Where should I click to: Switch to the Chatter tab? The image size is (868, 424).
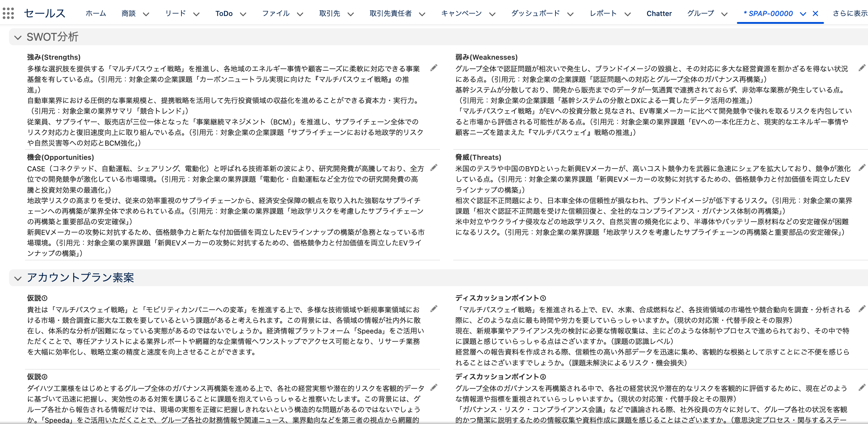[x=659, y=14]
